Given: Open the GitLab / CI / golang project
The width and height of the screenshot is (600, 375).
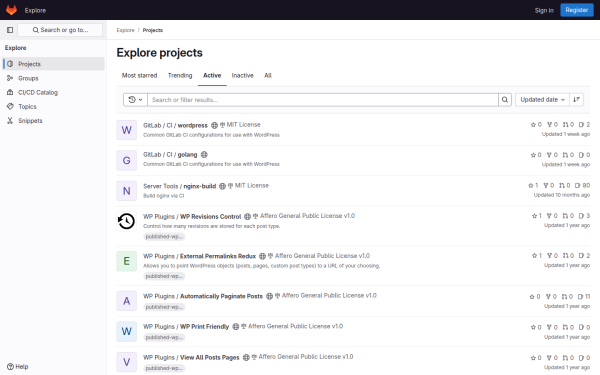Looking at the screenshot, I should 170,155.
